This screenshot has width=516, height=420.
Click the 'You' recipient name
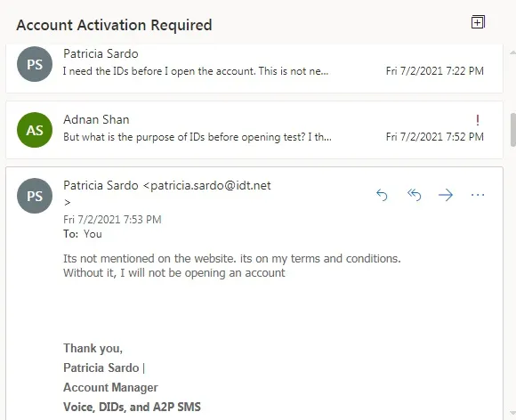[93, 234]
